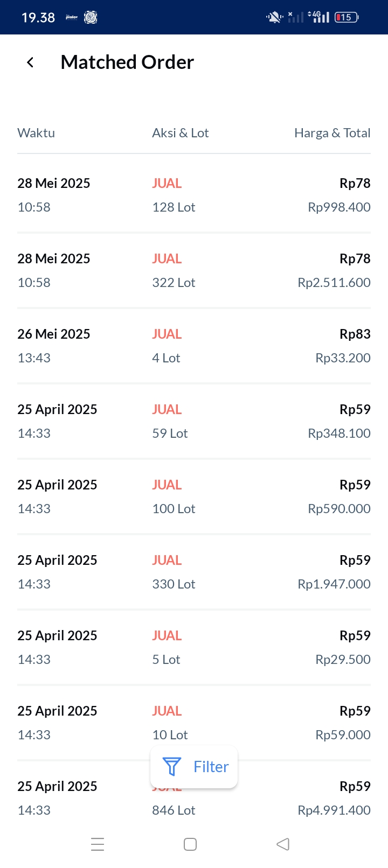Tap the status bar clock showing 19.38

[38, 18]
